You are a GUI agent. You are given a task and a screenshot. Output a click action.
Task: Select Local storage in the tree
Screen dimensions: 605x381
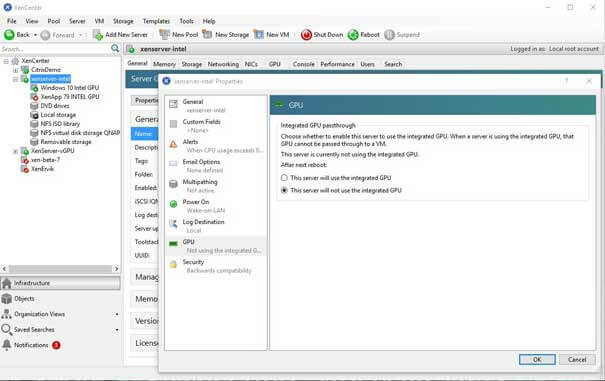[58, 115]
